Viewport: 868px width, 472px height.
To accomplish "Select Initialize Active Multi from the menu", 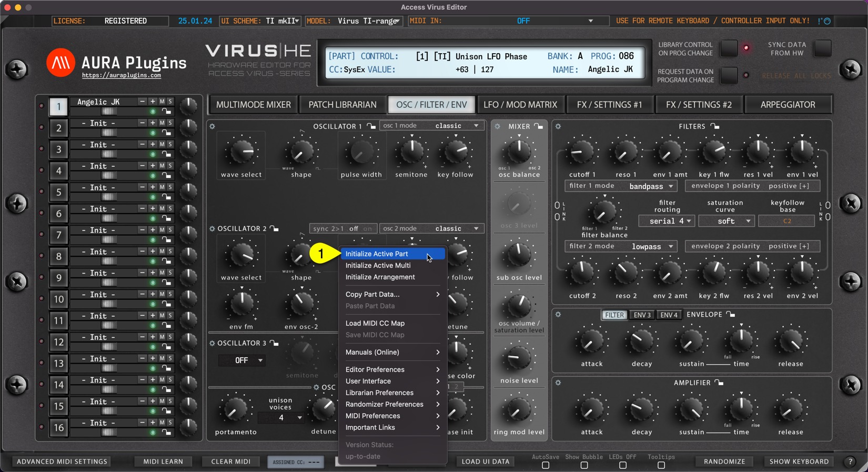I will pyautogui.click(x=378, y=266).
